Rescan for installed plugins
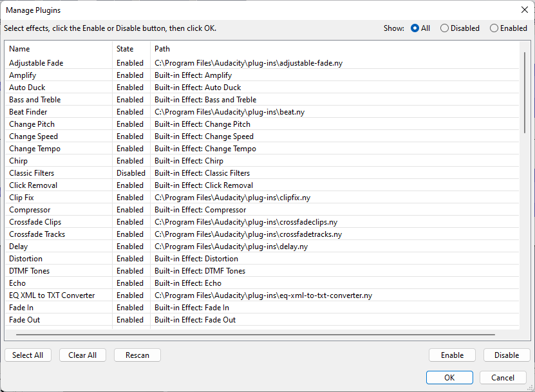 pos(137,355)
